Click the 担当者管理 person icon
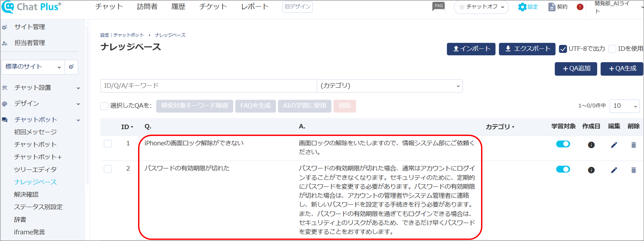 [x=5, y=43]
